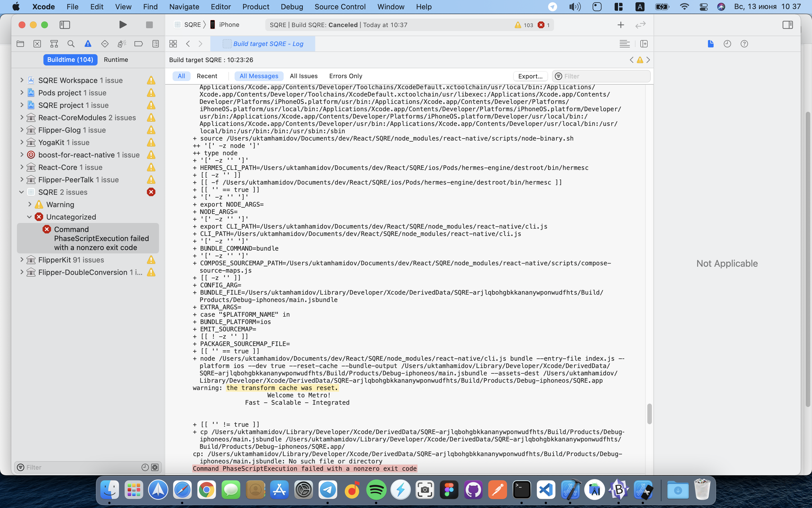Click the 103 warnings indicator
The image size is (812, 508).
coord(524,25)
